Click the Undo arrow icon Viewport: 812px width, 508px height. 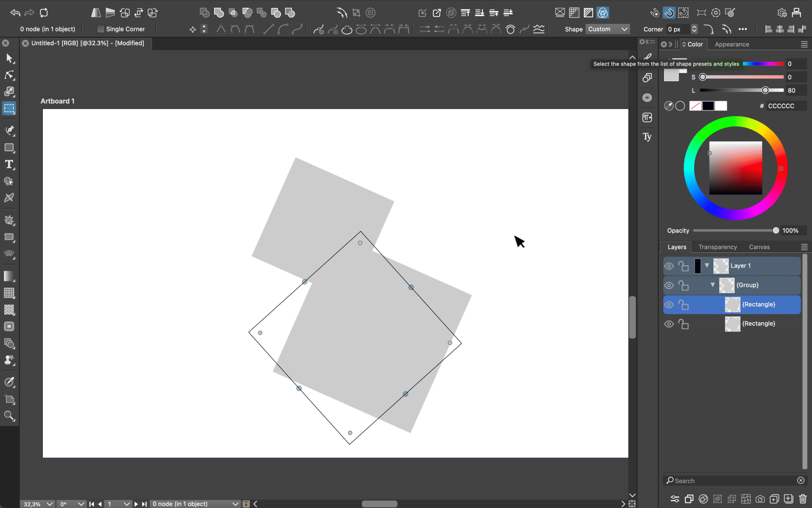click(x=15, y=13)
